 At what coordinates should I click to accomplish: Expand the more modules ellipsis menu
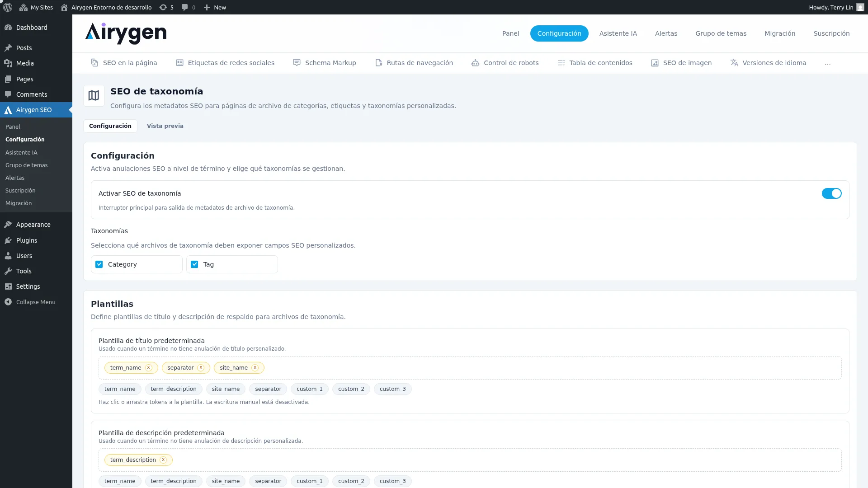[827, 63]
